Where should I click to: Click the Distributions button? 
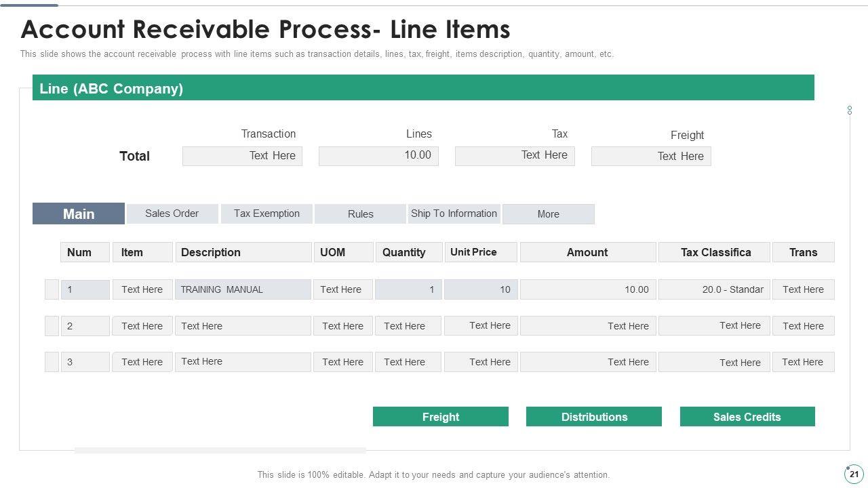click(x=594, y=417)
